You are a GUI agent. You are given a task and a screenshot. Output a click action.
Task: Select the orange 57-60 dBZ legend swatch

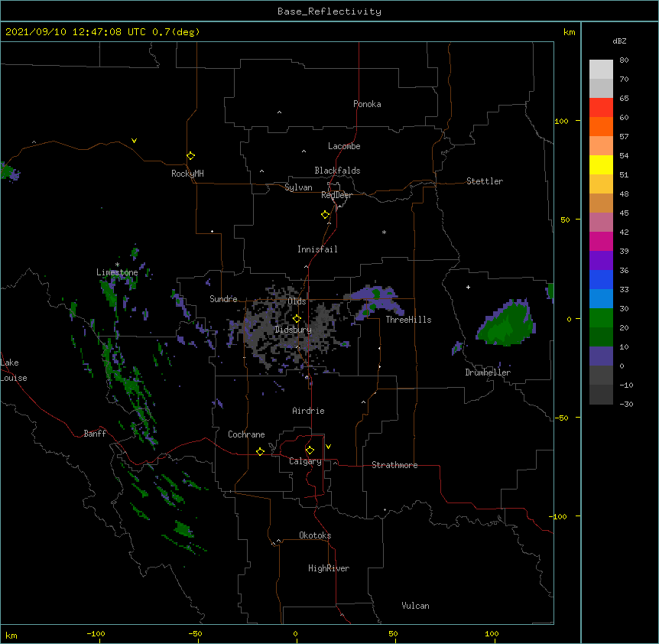601,126
